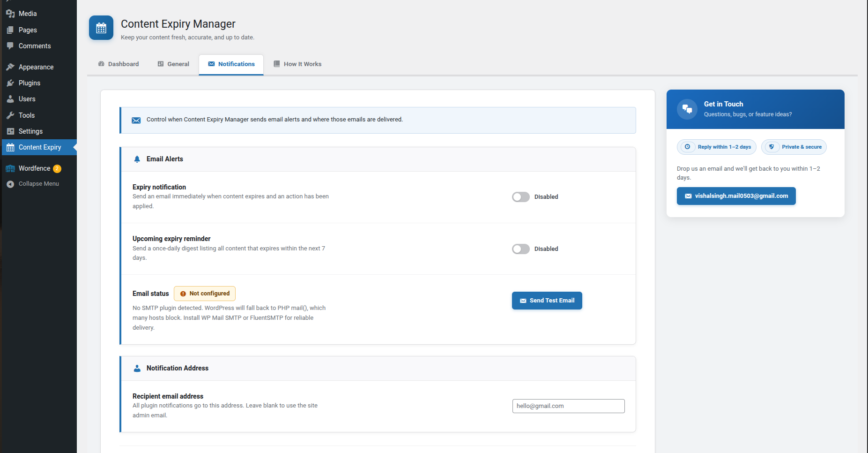Click the Settings sliders icon
This screenshot has height=453, width=868.
(x=10, y=131)
